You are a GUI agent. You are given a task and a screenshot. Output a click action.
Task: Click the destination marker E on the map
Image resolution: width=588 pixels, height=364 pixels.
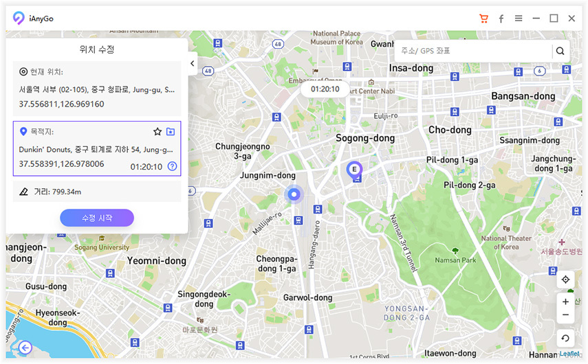click(x=354, y=170)
